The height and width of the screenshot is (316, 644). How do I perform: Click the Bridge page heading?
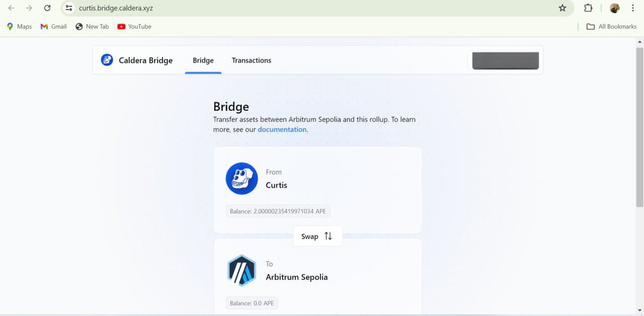231,106
